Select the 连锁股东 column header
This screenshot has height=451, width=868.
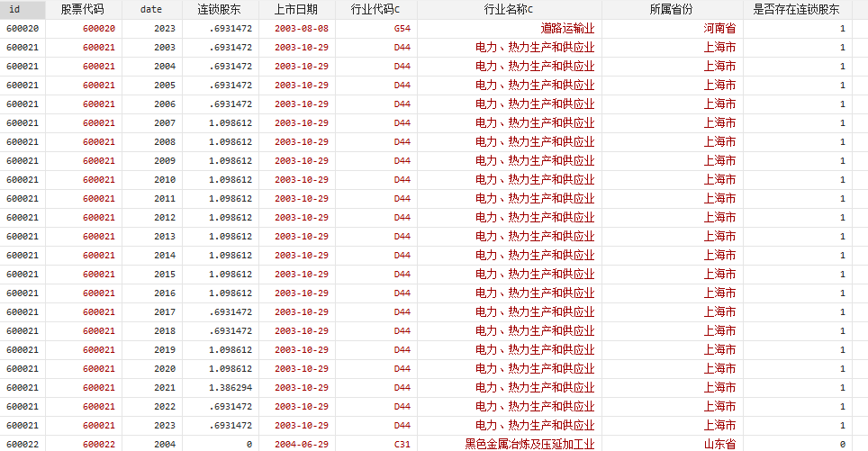(x=219, y=9)
